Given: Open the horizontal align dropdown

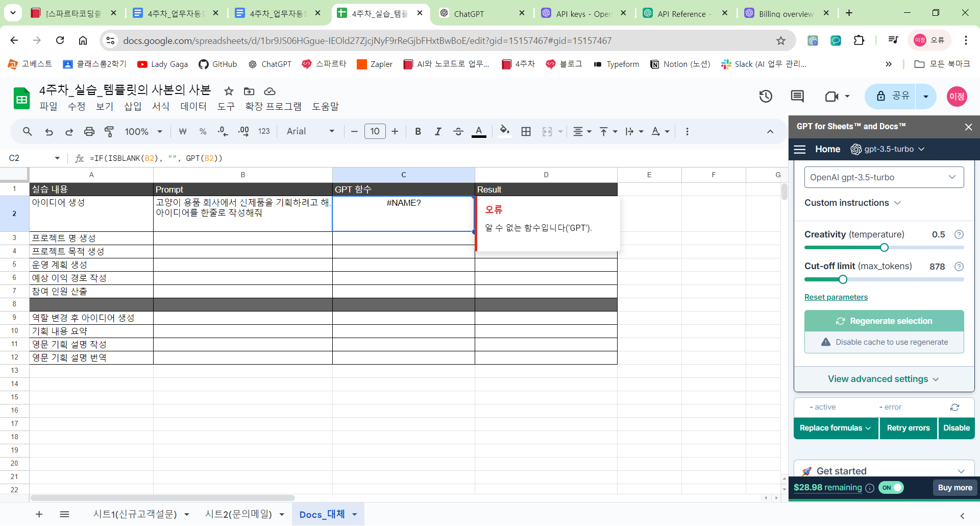Looking at the screenshot, I should [582, 132].
